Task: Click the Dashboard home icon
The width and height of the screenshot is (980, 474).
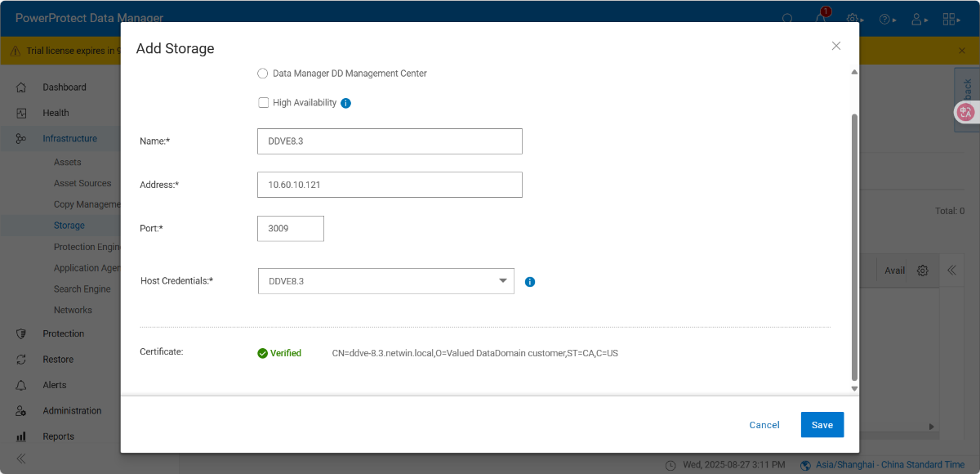Action: 21,87
